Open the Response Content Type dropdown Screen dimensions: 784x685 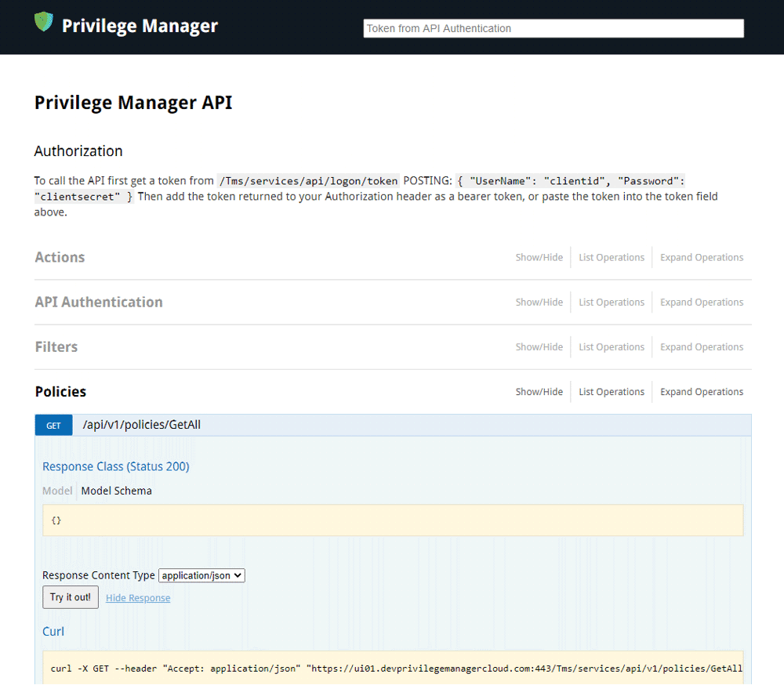[201, 574]
